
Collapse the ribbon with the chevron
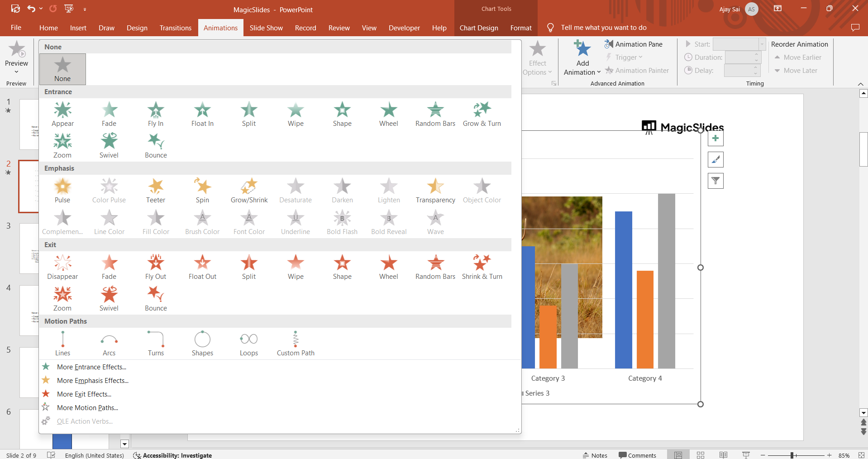[860, 84]
